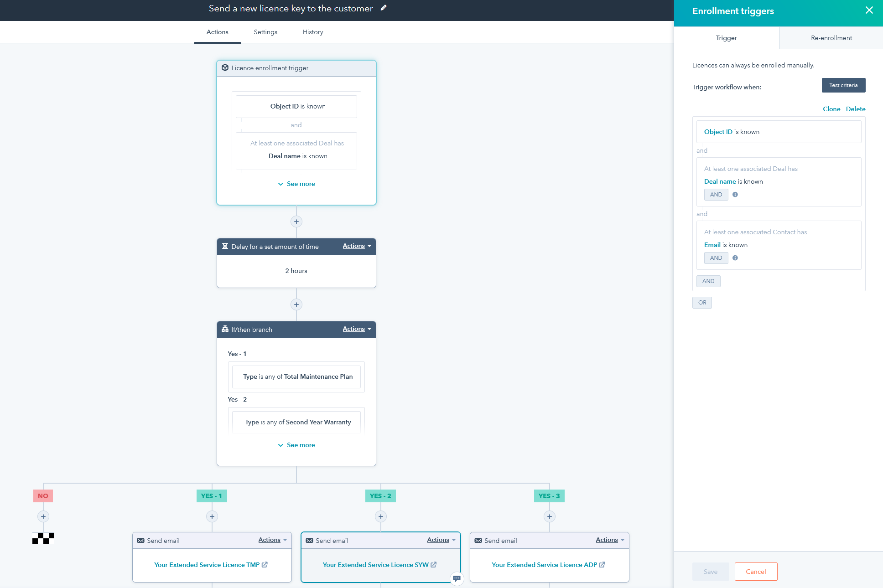This screenshot has height=588, width=883.
Task: Click the Clone filter group link
Action: click(x=831, y=109)
